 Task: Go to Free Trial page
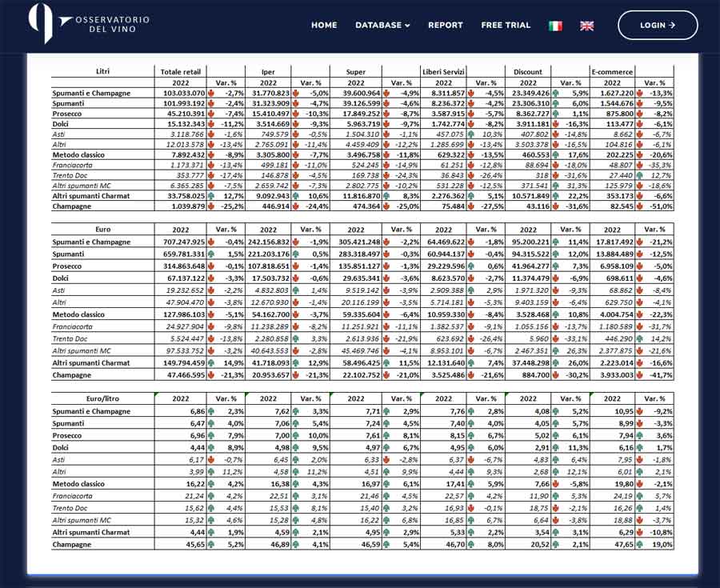(506, 26)
